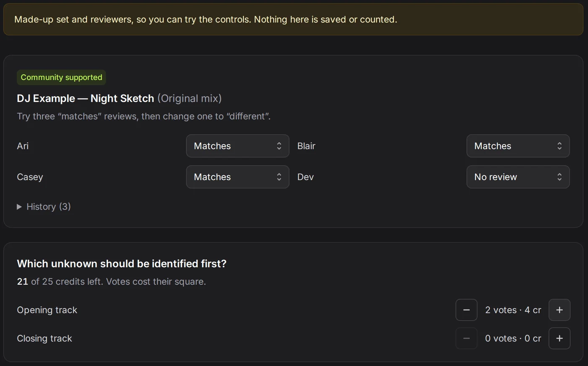This screenshot has width=588, height=366.
Task: Click the Closing track label
Action: tap(45, 338)
